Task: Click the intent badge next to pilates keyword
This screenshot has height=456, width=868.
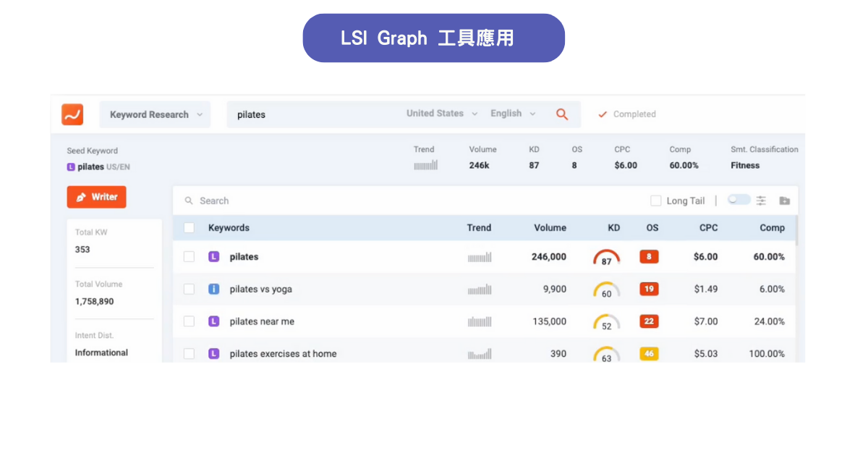Action: (213, 256)
